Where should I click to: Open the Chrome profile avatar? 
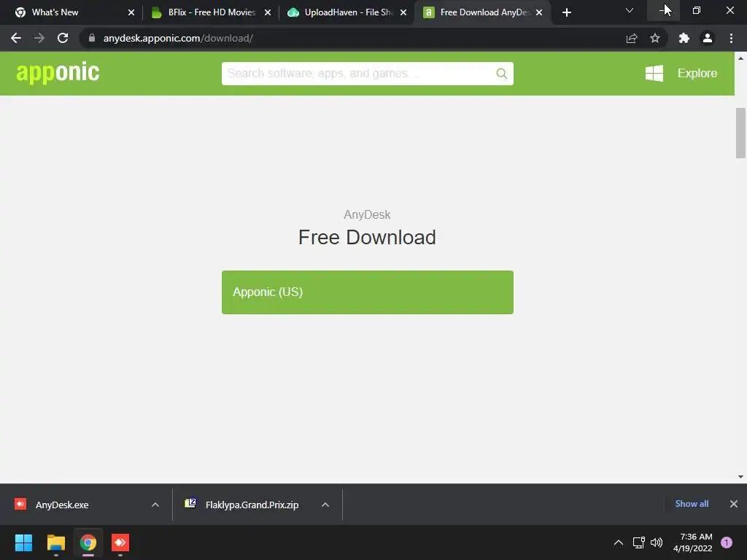pos(708,38)
